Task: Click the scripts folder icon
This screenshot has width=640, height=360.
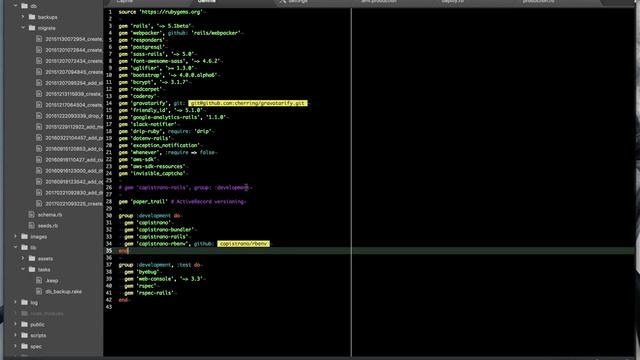Action: [x=24, y=336]
